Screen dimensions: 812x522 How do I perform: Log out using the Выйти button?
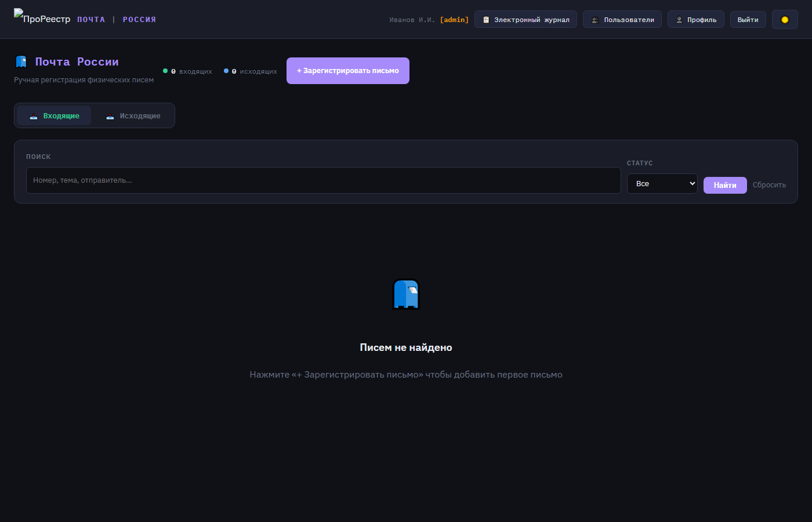pos(748,20)
